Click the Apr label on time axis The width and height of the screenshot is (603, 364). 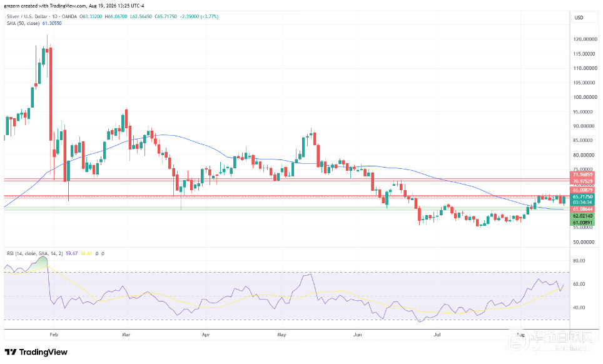(206, 335)
